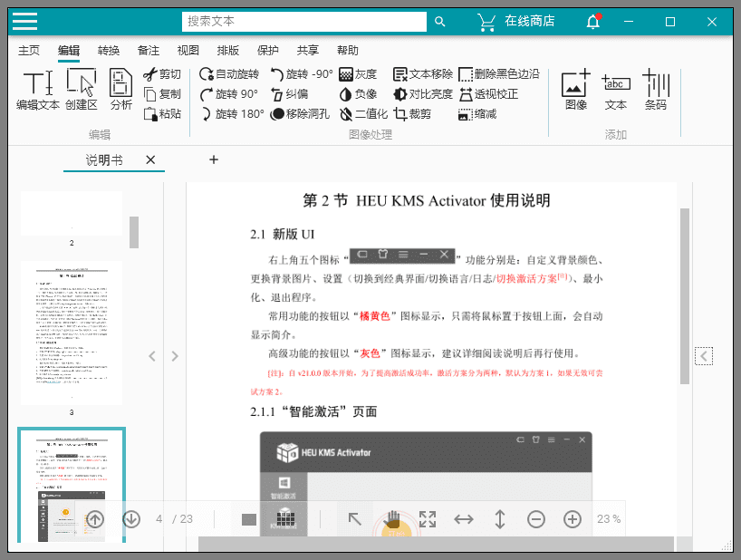
Task: Fit the whole page to window
Action: [428, 519]
